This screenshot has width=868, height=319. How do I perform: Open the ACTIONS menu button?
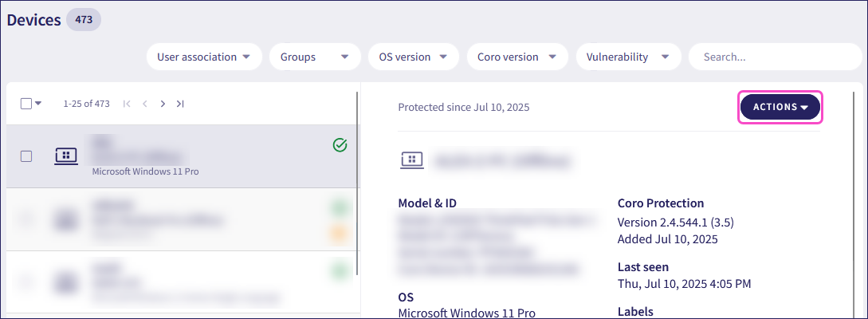pyautogui.click(x=780, y=107)
